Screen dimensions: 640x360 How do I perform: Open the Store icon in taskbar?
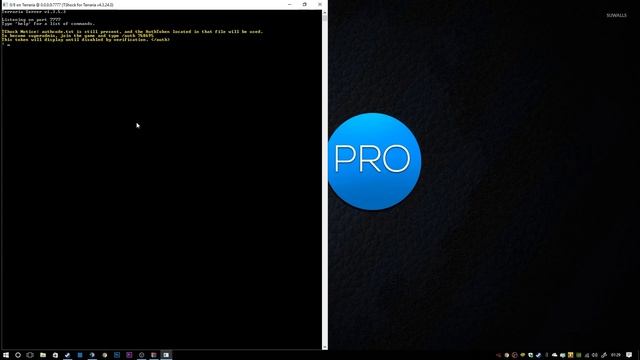click(x=55, y=355)
